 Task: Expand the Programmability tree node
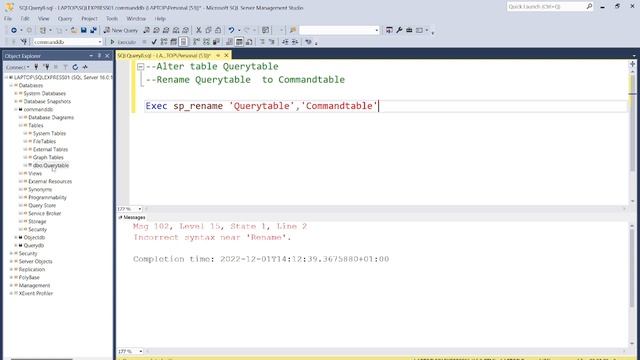tap(21, 198)
